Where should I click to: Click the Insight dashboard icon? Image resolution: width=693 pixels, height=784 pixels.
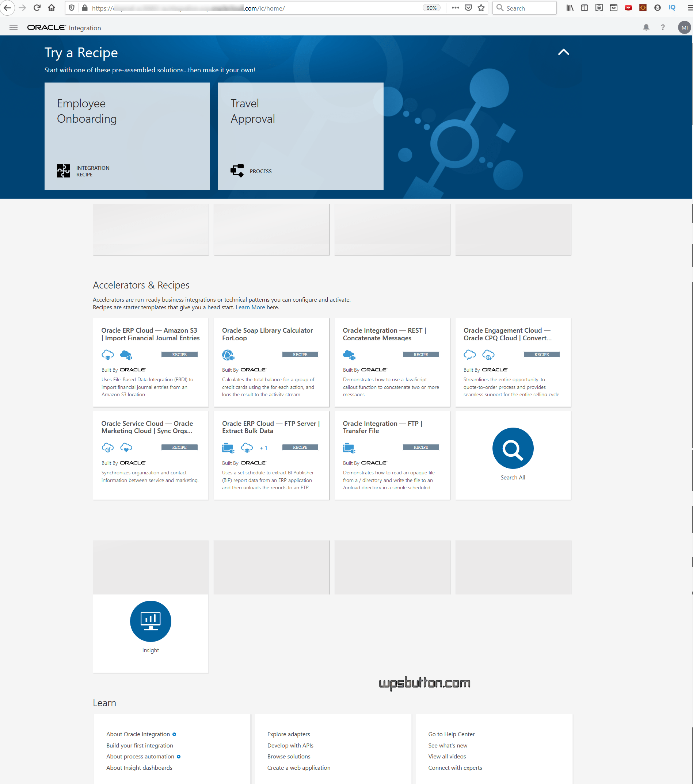pos(151,622)
